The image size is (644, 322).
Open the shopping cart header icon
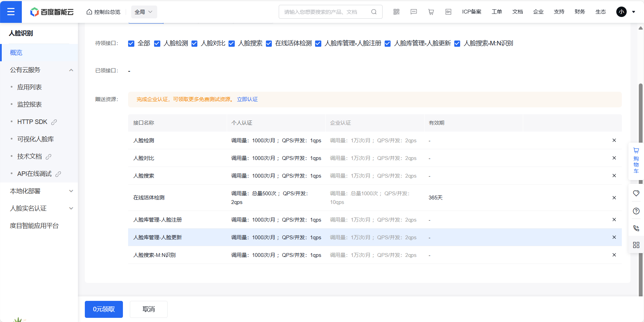click(x=431, y=12)
